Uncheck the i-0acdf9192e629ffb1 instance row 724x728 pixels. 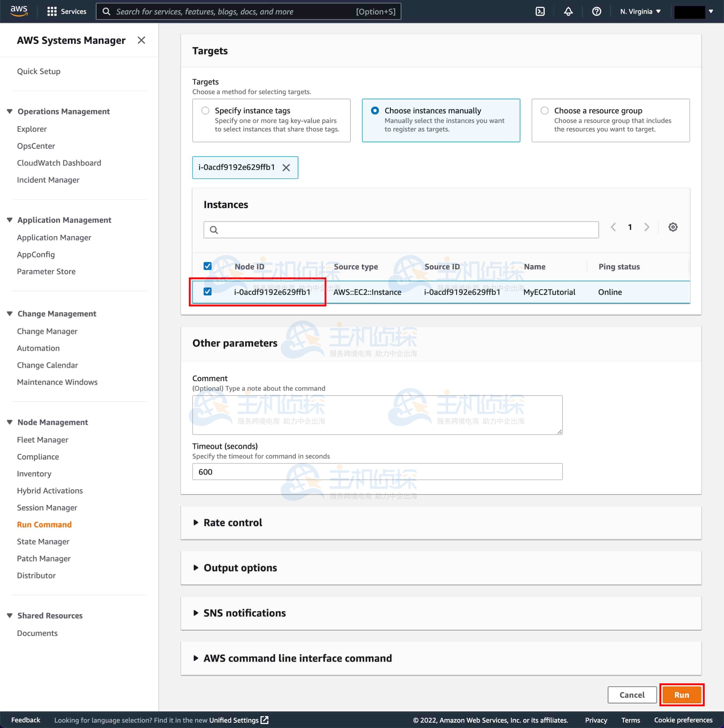tap(207, 292)
